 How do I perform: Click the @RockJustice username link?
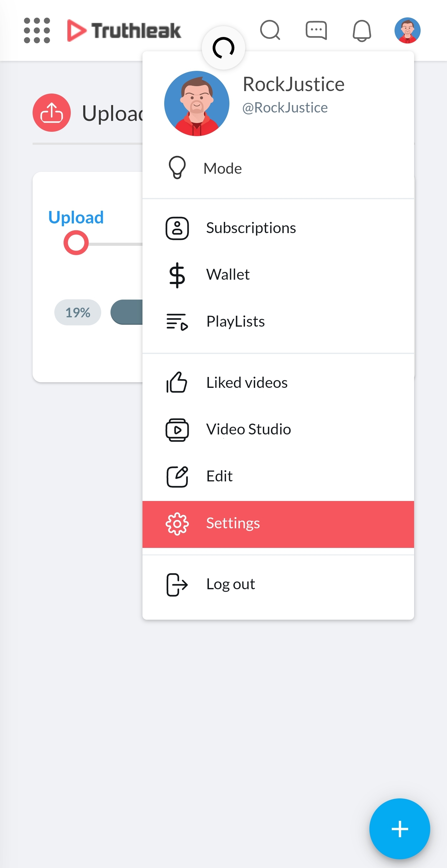tap(285, 108)
